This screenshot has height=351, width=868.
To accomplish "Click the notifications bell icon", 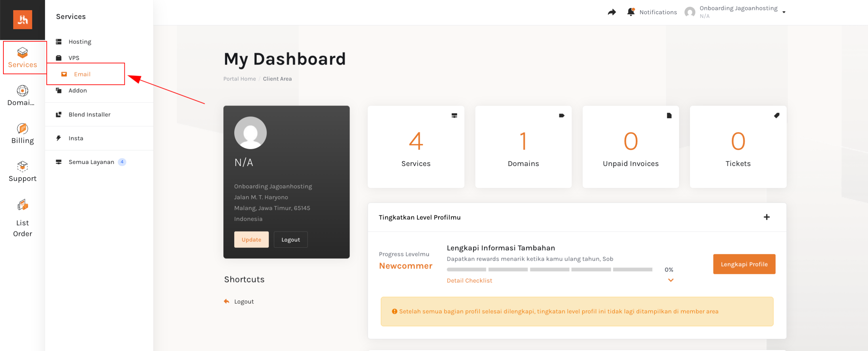I will (x=631, y=12).
